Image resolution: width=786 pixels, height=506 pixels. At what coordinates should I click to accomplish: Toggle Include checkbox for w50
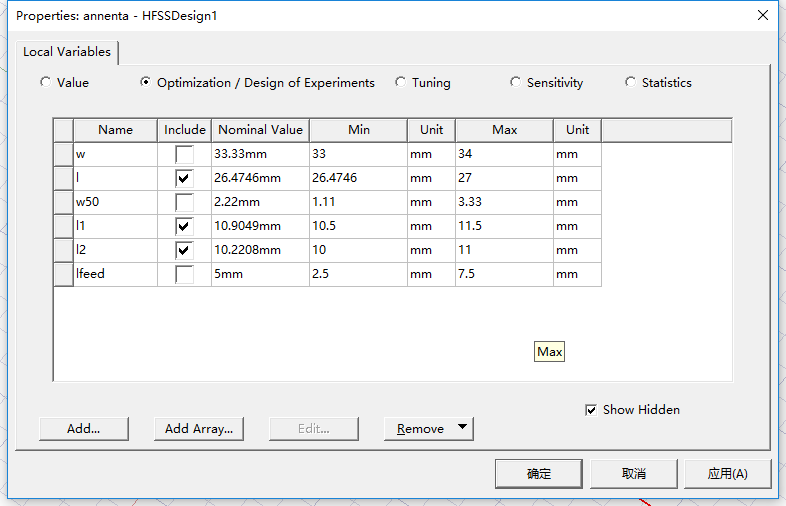[184, 202]
